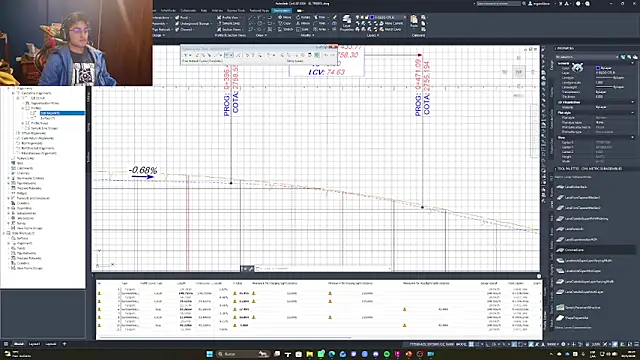Expand the Survey tree node
Viewport: 640px width, 360px height.
click(x=9, y=223)
